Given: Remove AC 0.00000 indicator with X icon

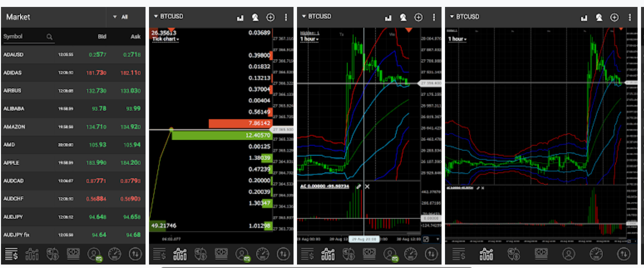Looking at the screenshot, I should [367, 186].
